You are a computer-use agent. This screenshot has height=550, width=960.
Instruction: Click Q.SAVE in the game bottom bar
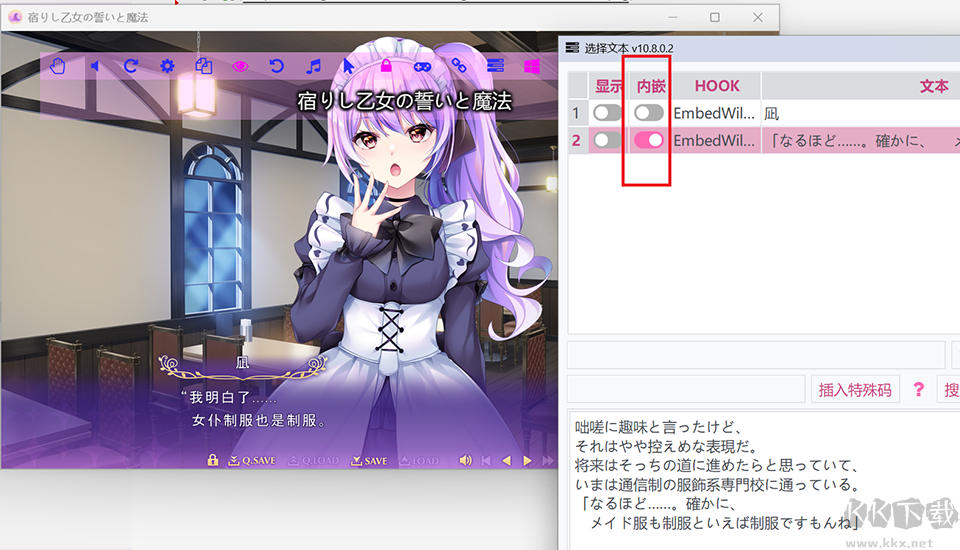pos(252,461)
